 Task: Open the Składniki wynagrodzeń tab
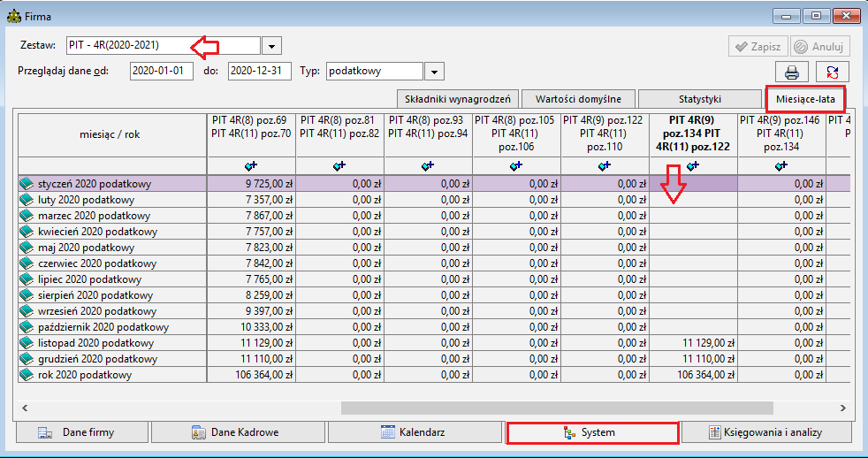click(x=458, y=100)
